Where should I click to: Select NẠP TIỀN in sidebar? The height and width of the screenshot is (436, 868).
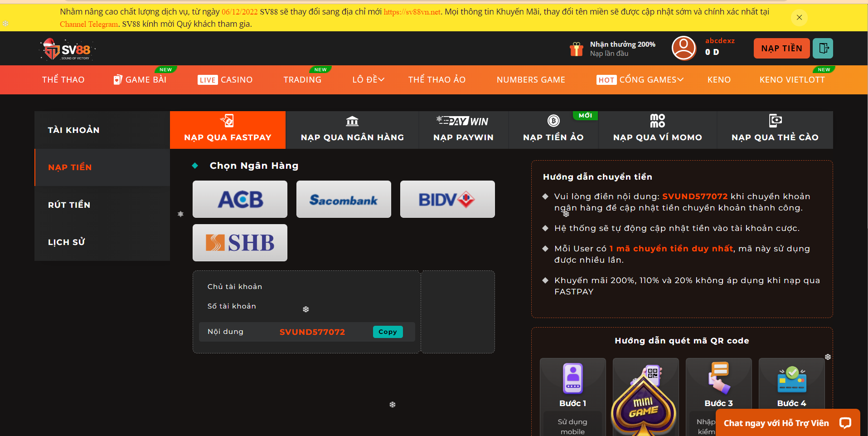click(102, 167)
